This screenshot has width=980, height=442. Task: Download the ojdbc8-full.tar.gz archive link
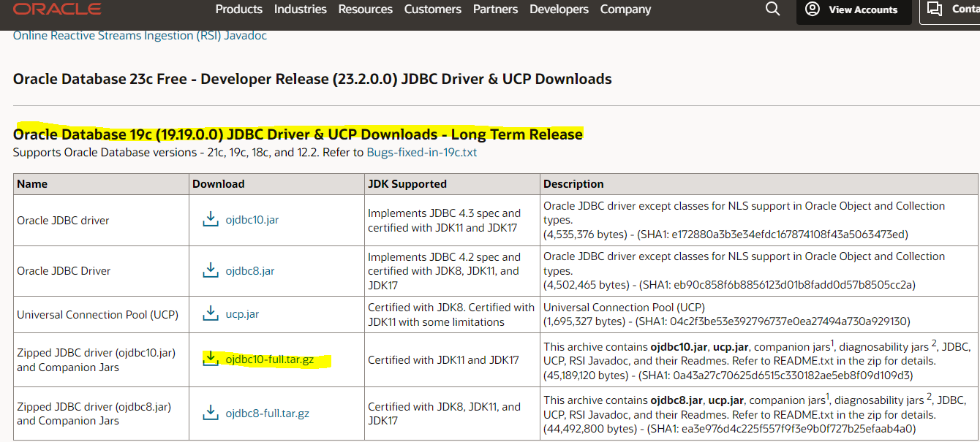tap(268, 414)
